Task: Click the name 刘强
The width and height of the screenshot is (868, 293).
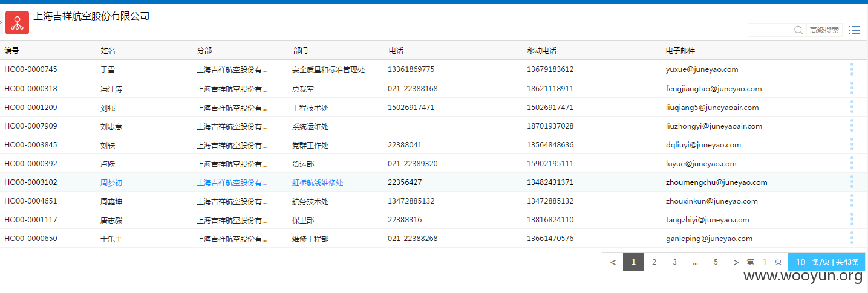Action: 108,108
